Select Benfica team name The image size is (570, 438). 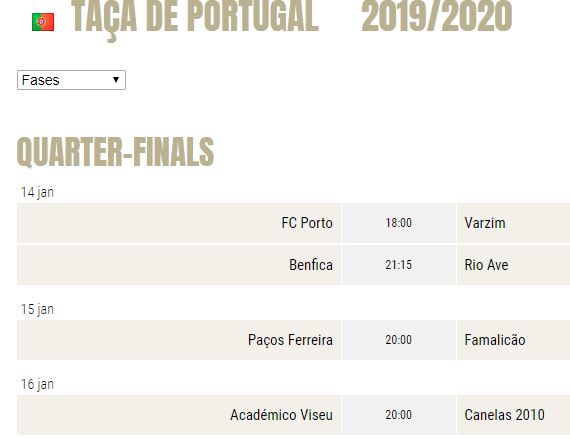pos(311,265)
